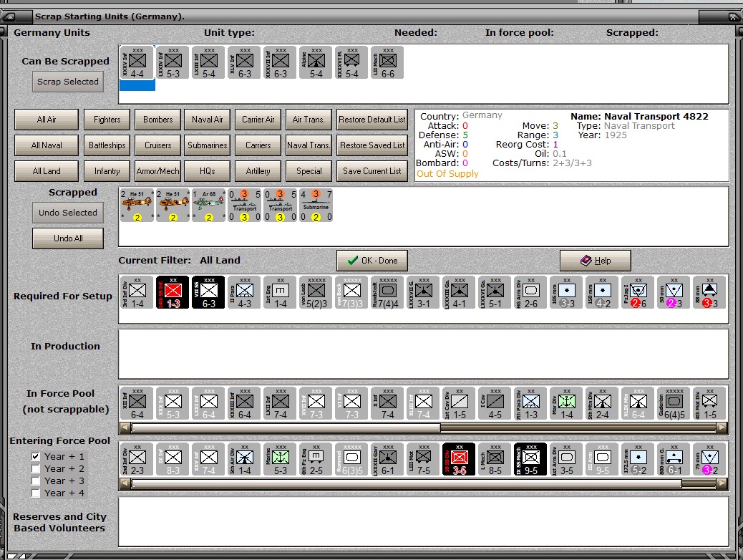Choose the VII SS 6-3 black counter
The height and width of the screenshot is (560, 743).
[x=208, y=292]
